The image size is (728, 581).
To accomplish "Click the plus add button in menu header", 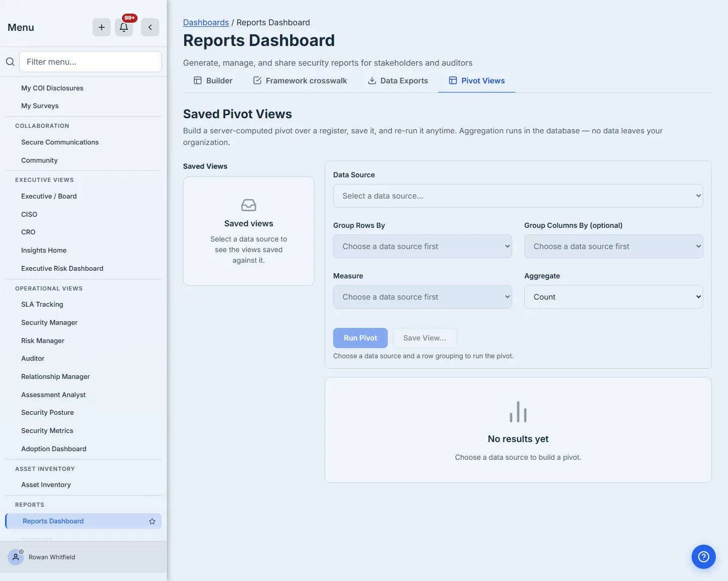I will tap(102, 27).
